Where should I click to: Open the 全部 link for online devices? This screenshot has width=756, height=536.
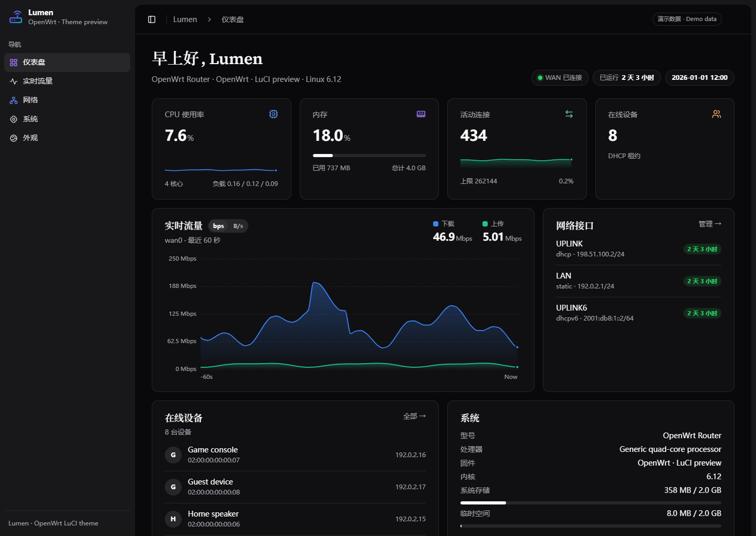[x=415, y=416]
